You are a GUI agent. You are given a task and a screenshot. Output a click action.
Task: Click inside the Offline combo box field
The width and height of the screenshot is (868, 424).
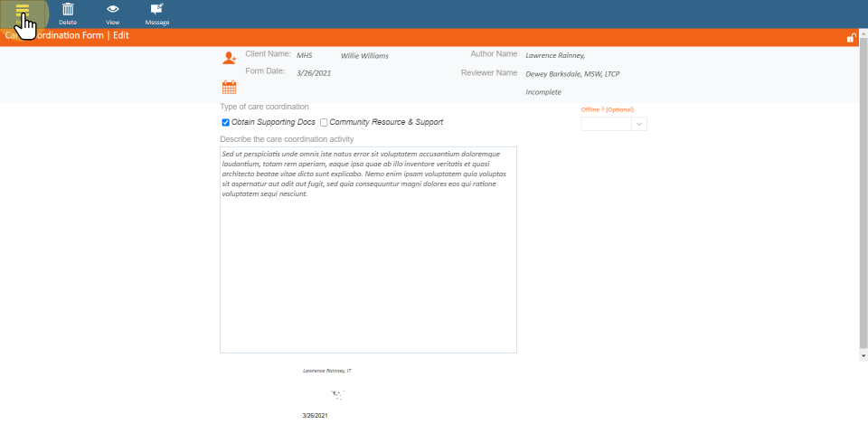[606, 124]
